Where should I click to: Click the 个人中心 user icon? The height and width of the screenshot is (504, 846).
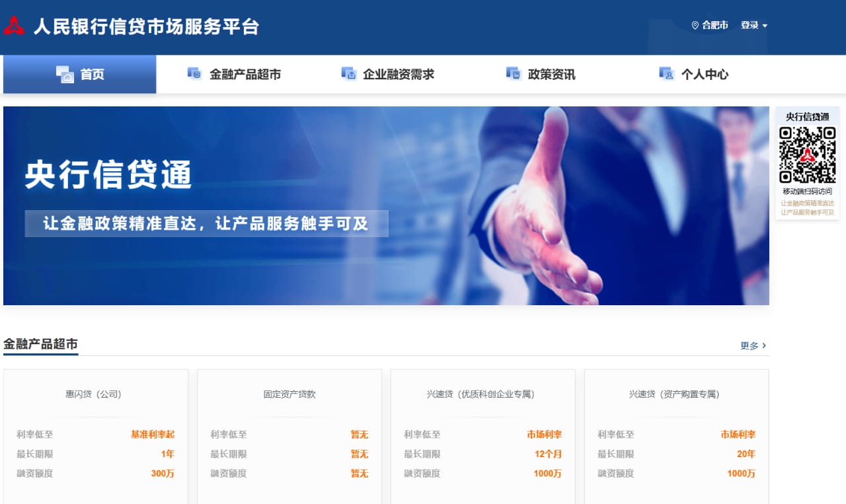666,74
